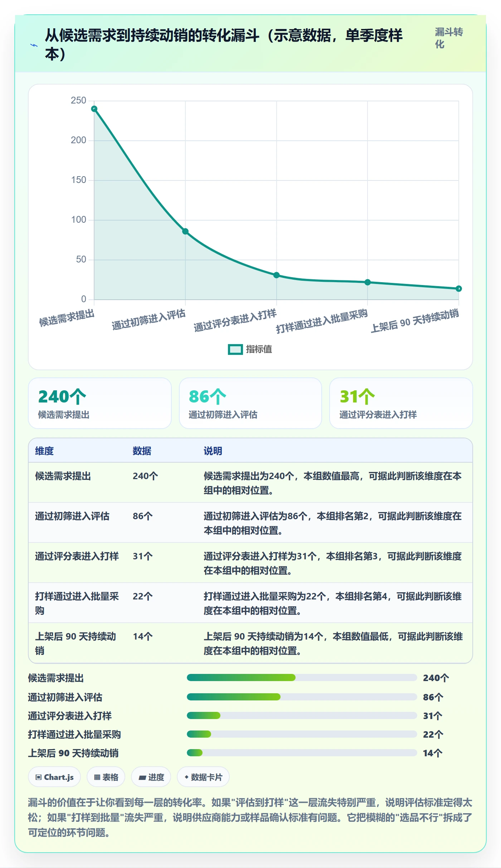The image size is (501, 868).
Task: Click the chart x-axis label 通过初筛进入评估
Action: [149, 319]
